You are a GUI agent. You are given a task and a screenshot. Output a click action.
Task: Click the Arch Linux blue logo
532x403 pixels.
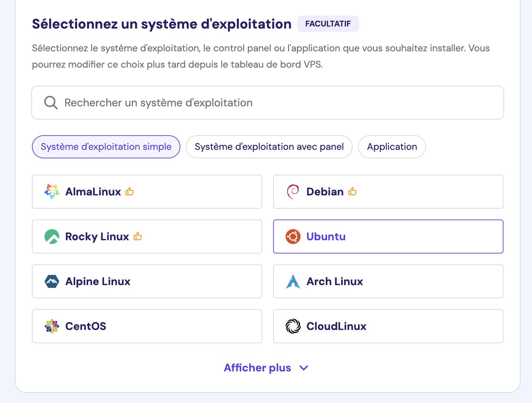pos(293,281)
